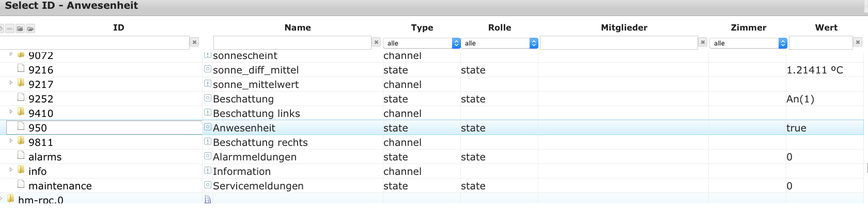Click the folder icon of 9410
Screen dimensions: 868x208
21,112
